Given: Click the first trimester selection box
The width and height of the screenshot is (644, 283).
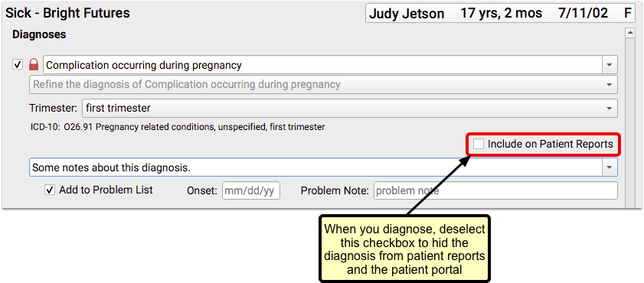Looking at the screenshot, I should [x=350, y=109].
